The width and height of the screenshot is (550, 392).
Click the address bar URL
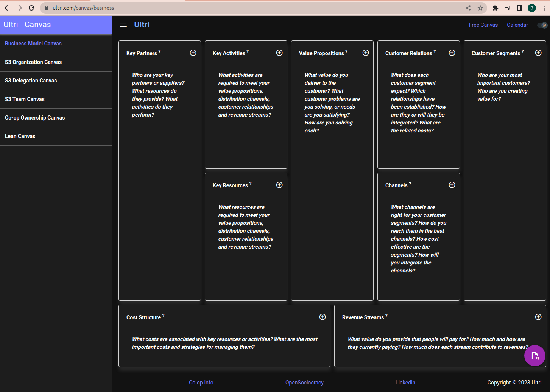83,8
